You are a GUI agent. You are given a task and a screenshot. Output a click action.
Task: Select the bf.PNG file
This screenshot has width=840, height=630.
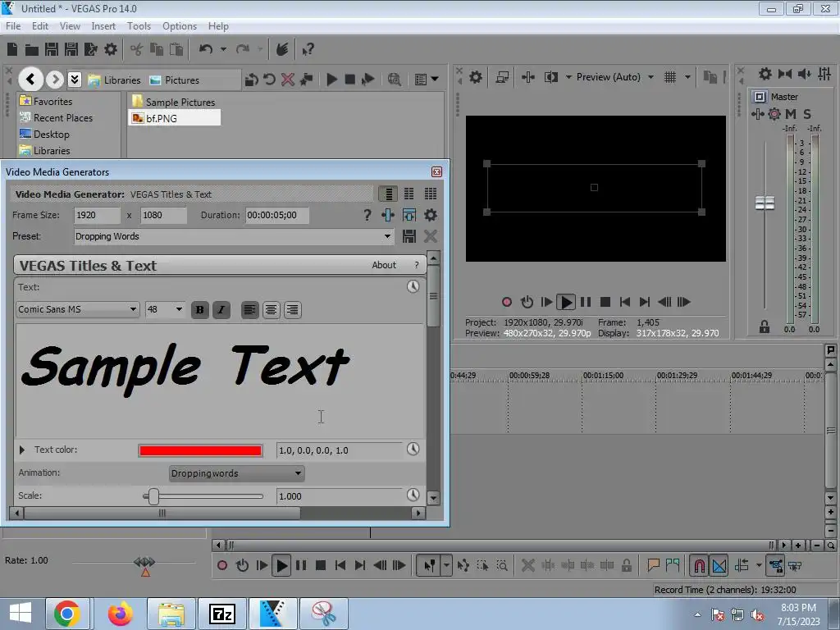(x=174, y=118)
